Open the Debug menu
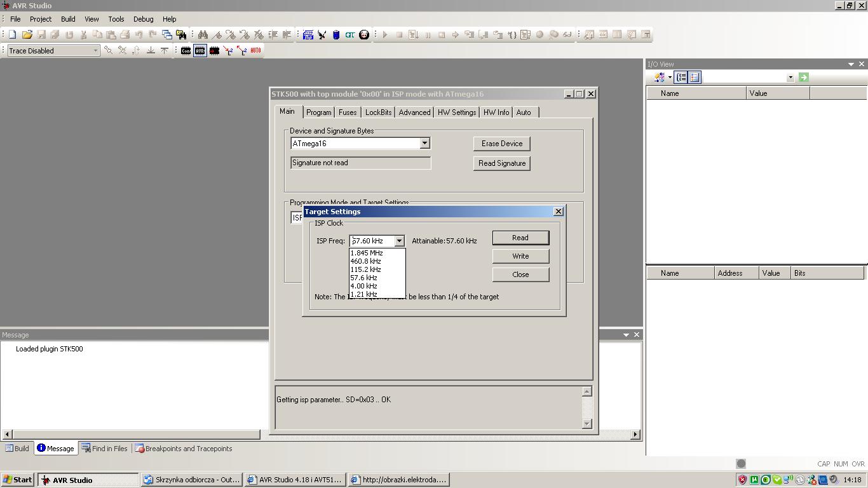 pyautogui.click(x=143, y=19)
